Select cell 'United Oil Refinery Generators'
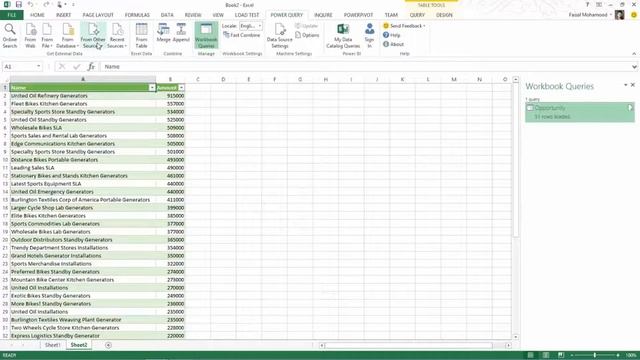The width and height of the screenshot is (640, 360). coord(83,96)
